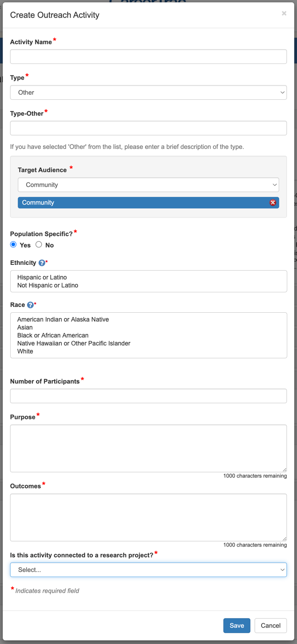The width and height of the screenshot is (297, 644).
Task: Select Asian in the Race list
Action: point(25,327)
